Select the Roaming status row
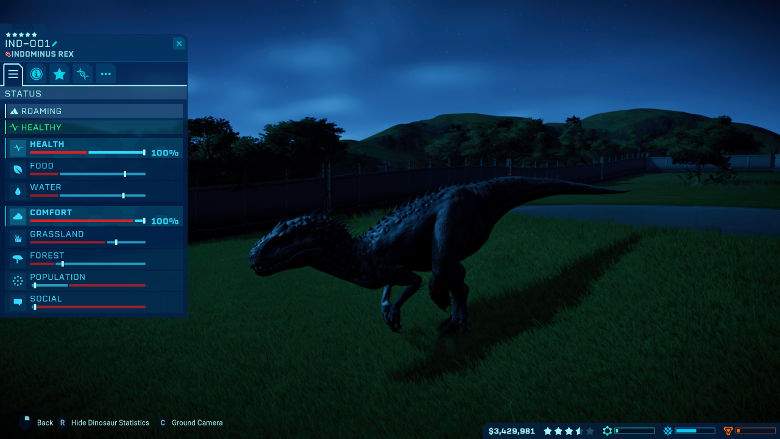The width and height of the screenshot is (780, 439). pos(95,111)
